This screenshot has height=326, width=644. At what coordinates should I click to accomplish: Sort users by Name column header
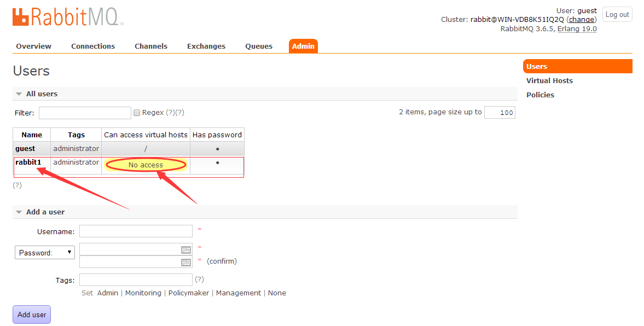pyautogui.click(x=32, y=135)
